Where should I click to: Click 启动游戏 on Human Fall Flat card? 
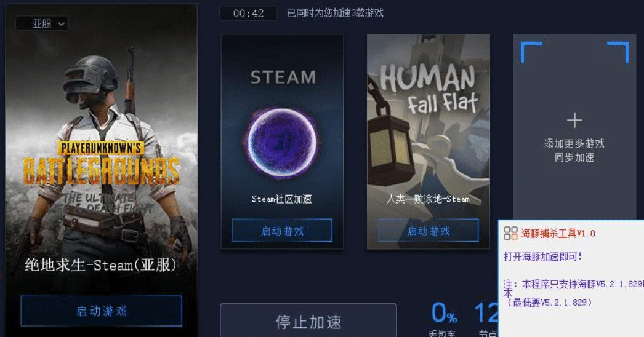pyautogui.click(x=429, y=230)
